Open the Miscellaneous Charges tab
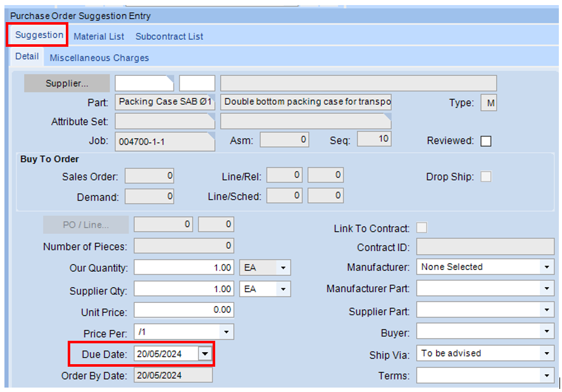 99,57
